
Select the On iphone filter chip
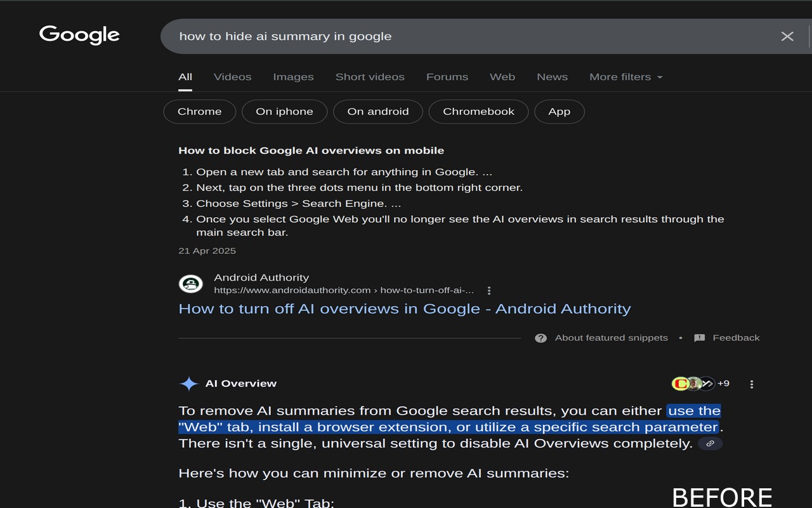[x=285, y=112]
